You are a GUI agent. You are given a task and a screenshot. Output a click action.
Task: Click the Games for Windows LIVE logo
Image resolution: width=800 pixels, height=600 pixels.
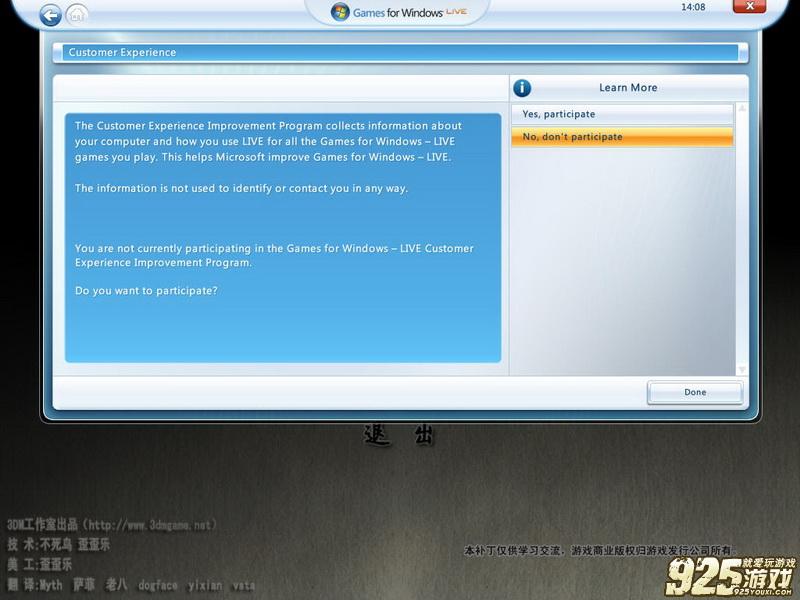tap(399, 12)
